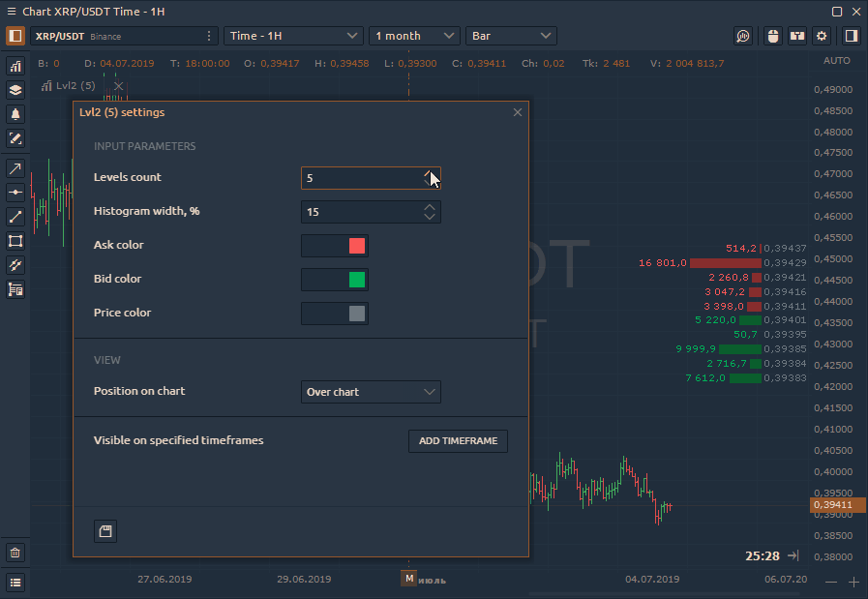
Task: Close the Lvl2 (5) settings dialog
Action: (518, 112)
